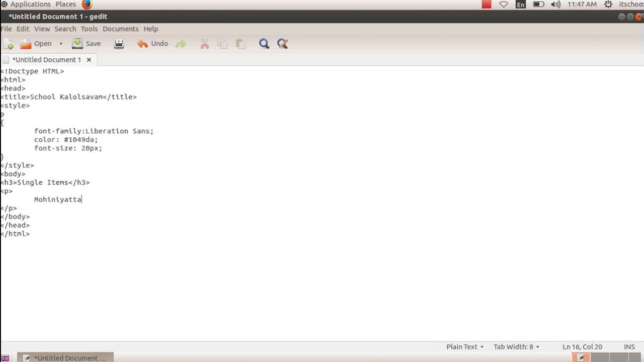Click the Ln 16, Col 20 status

582,346
